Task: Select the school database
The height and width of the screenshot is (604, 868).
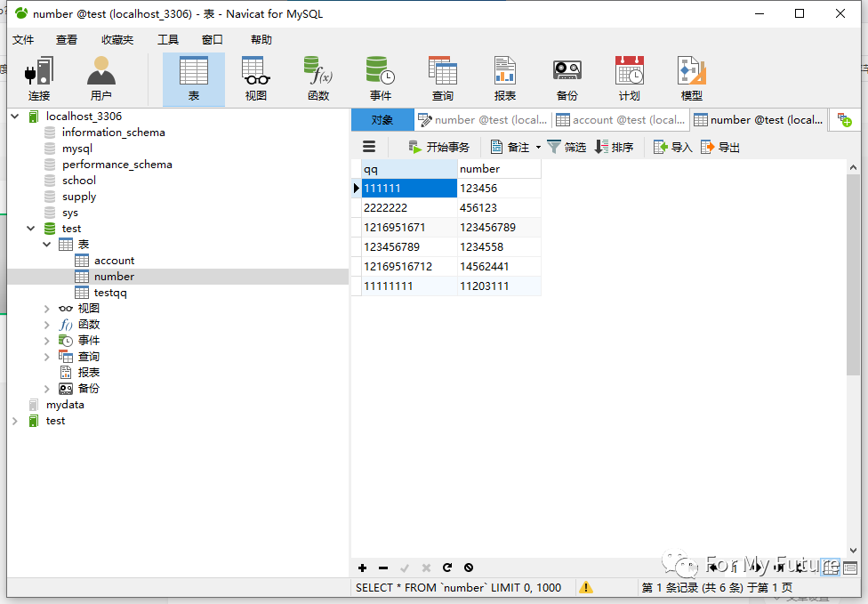Action: 78,181
